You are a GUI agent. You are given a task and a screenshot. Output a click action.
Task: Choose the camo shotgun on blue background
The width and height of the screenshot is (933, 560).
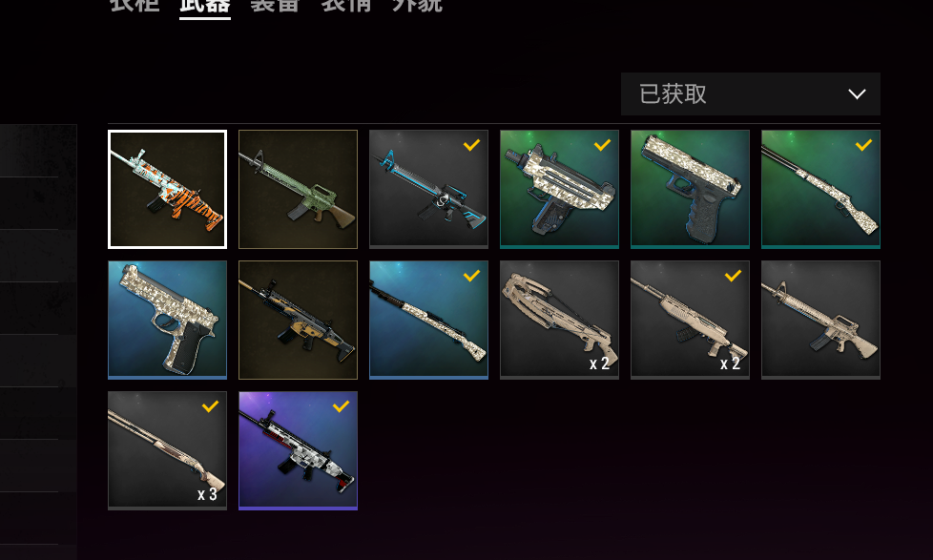tap(428, 320)
